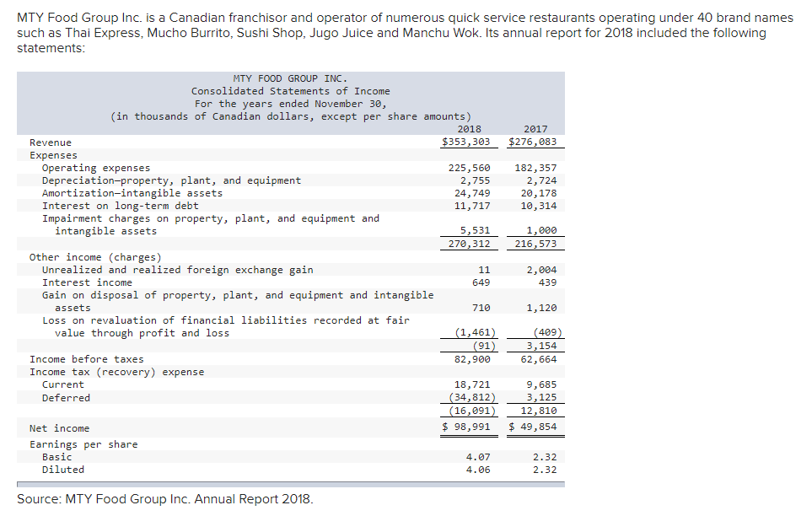Click the 'Diluted' EPS row label

click(x=63, y=470)
